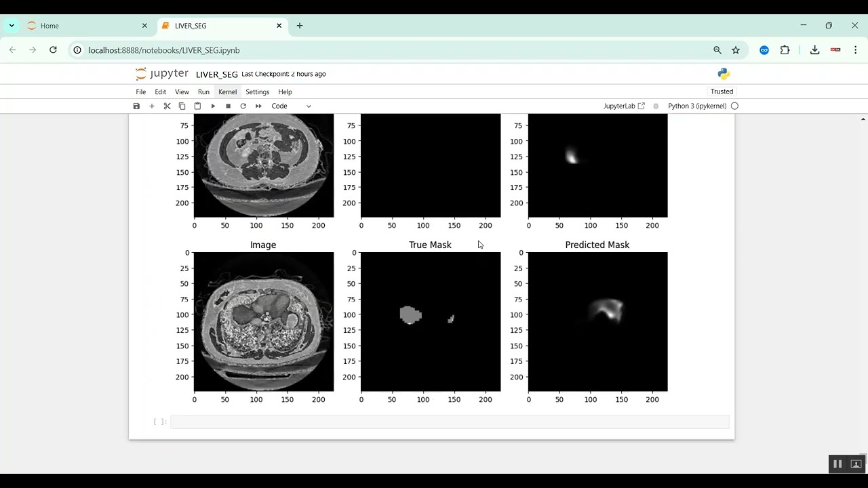Viewport: 868px width, 488px height.
Task: Go forward in browser history
Action: tap(33, 50)
